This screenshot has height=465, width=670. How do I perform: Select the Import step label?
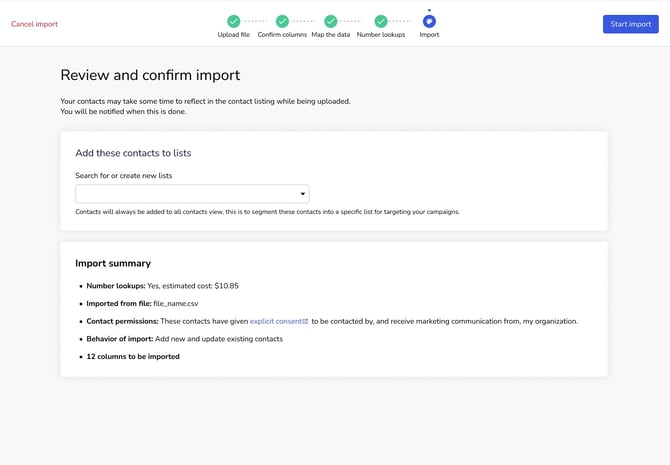pyautogui.click(x=429, y=35)
